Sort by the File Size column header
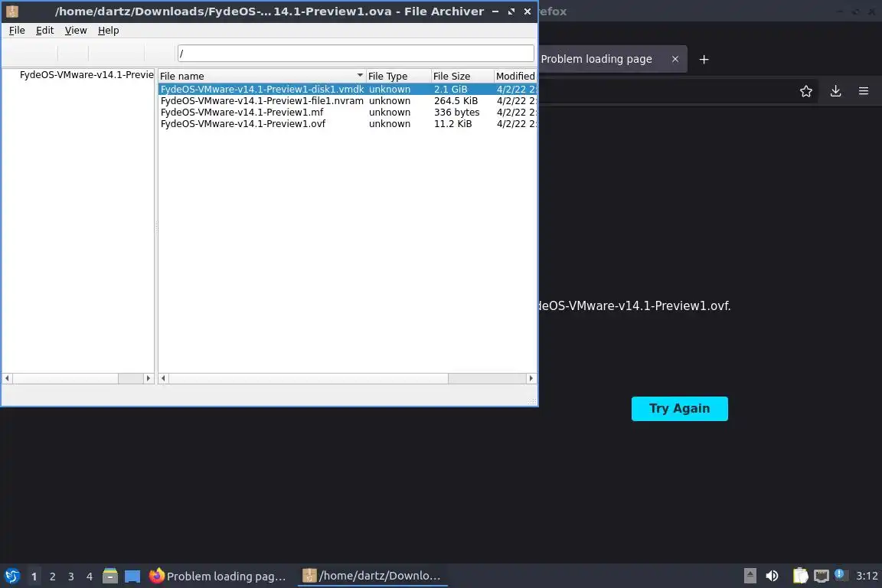 (x=462, y=76)
